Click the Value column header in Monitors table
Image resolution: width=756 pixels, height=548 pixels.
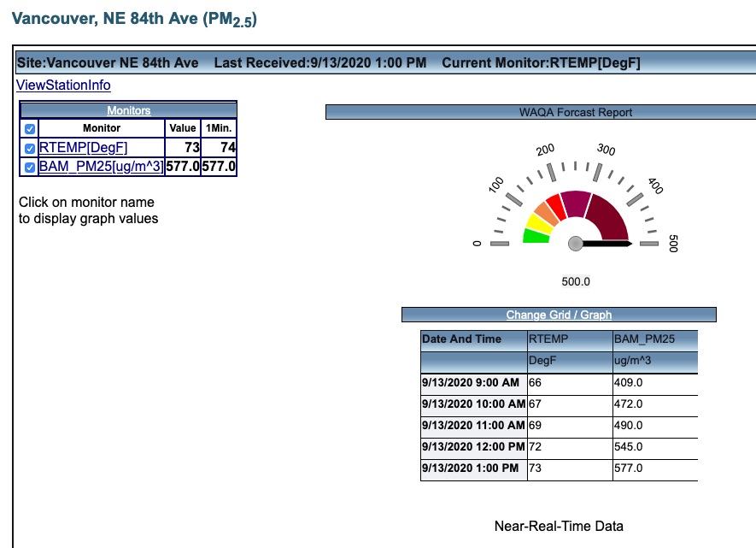(183, 128)
